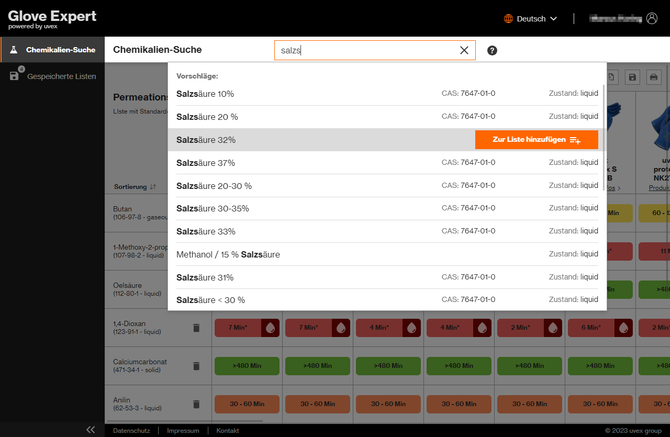Click the Butan row label

(x=139, y=213)
